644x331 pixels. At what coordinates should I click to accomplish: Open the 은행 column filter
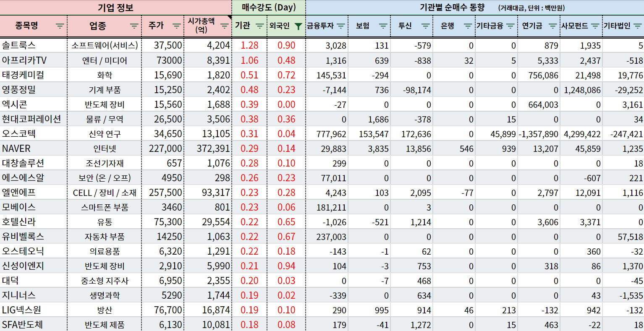click(468, 26)
